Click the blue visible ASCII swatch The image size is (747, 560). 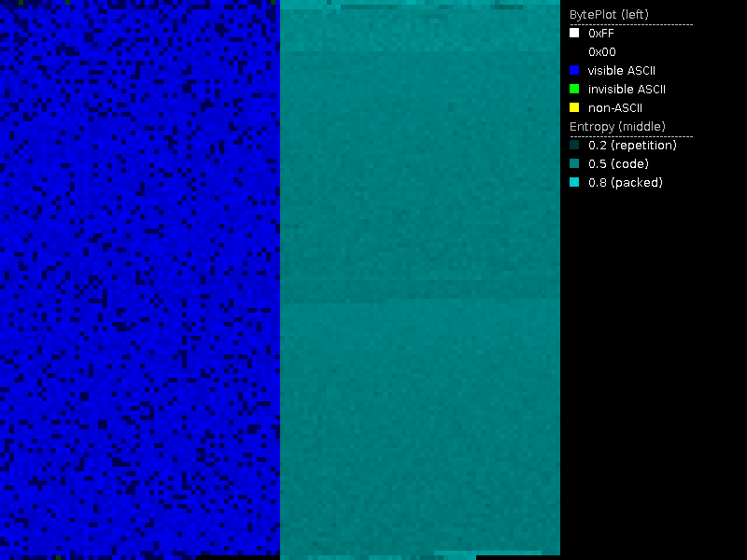pyautogui.click(x=574, y=70)
